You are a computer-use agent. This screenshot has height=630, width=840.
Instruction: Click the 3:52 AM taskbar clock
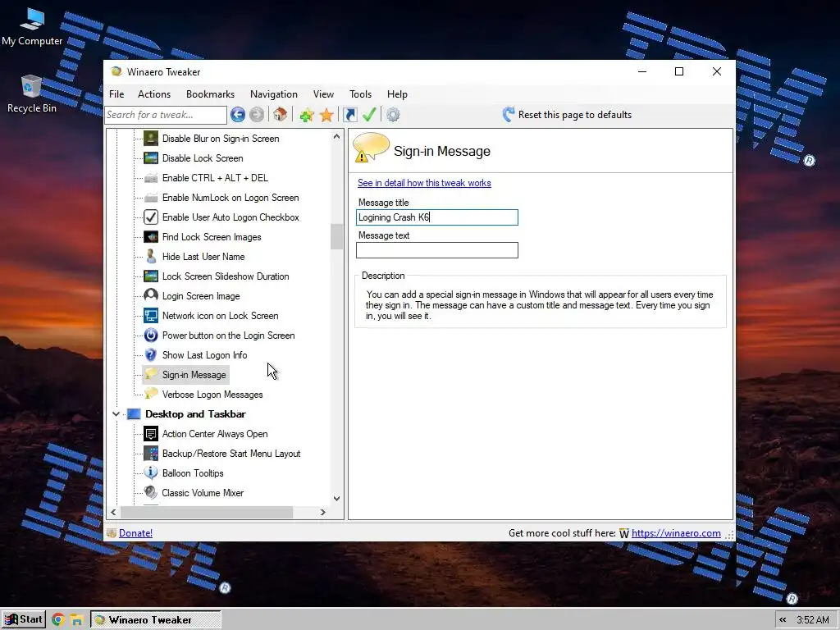pyautogui.click(x=813, y=620)
